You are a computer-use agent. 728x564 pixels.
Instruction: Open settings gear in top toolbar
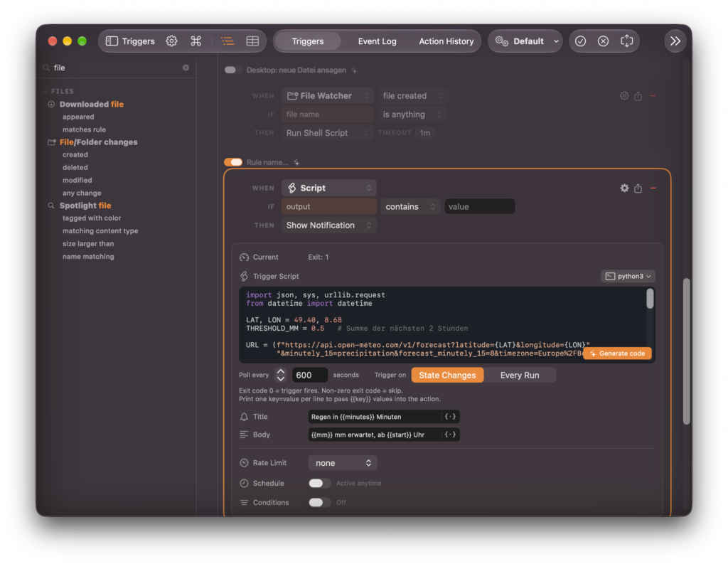click(171, 41)
